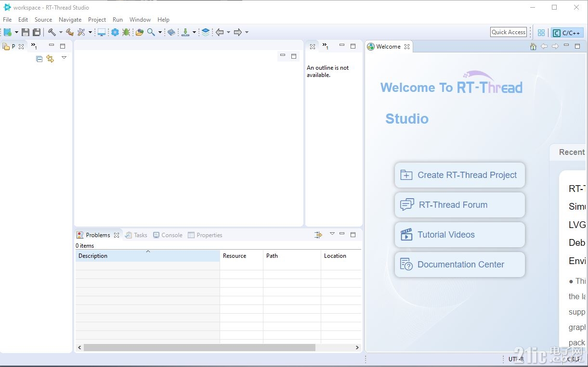Screen dimensions: 588x367
Task: Click the Tutorial Videos button
Action: point(460,235)
